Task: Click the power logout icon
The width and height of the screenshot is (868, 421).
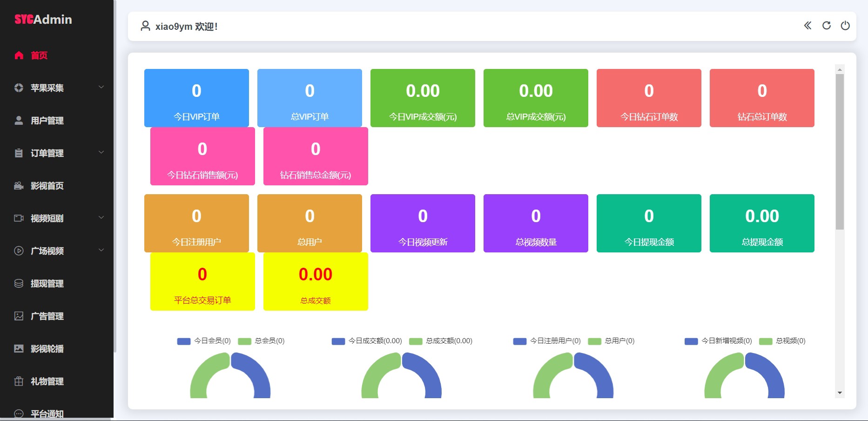Action: point(845,26)
